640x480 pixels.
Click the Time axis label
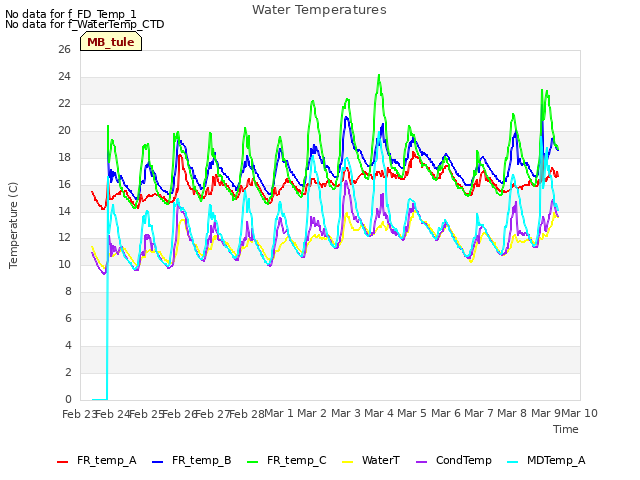pos(566,429)
